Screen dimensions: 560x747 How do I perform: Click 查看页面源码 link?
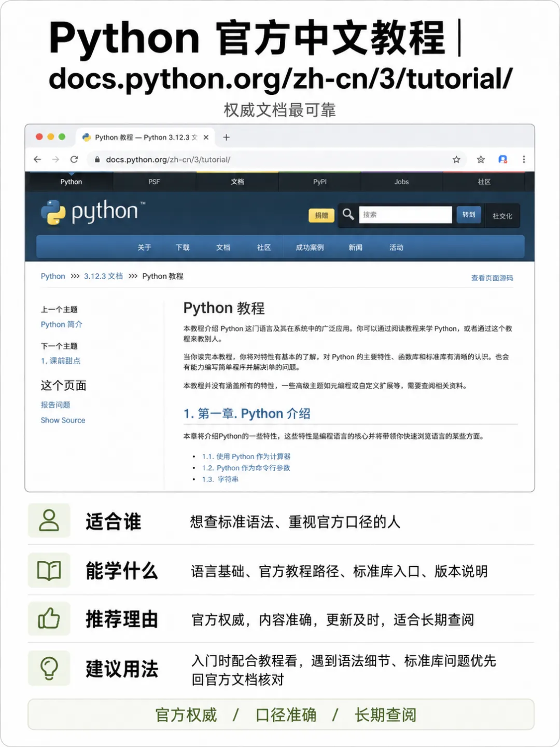coord(492,278)
